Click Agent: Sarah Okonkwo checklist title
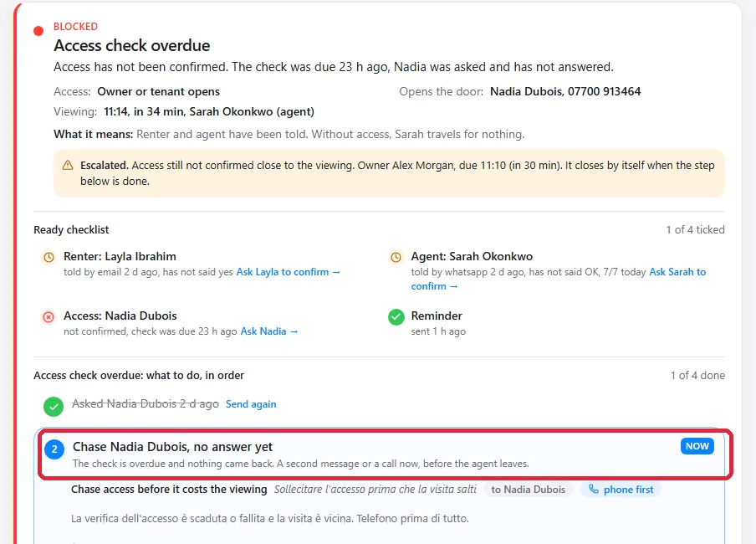This screenshot has height=544, width=756. (x=472, y=256)
